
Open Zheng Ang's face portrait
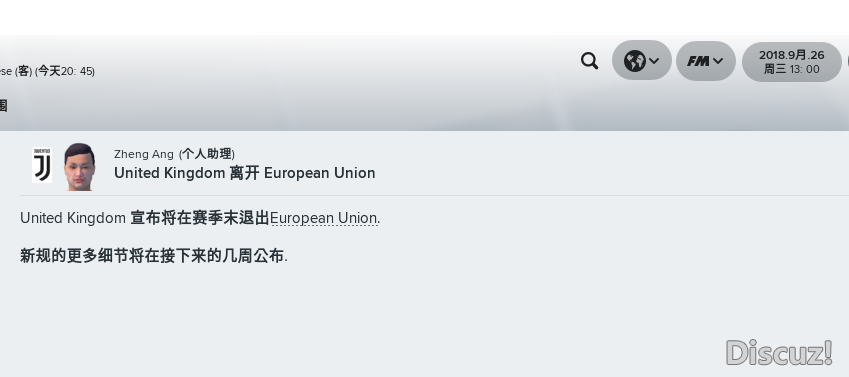[80, 167]
